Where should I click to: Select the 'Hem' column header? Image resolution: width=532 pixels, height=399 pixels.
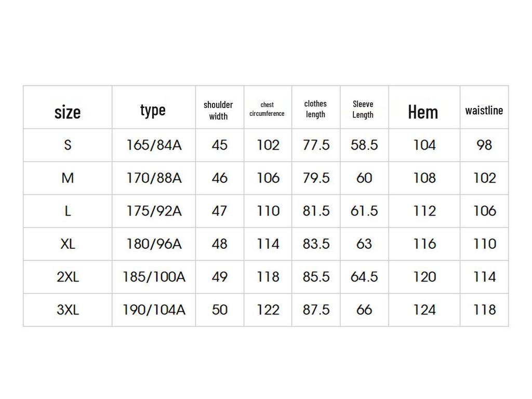(423, 112)
